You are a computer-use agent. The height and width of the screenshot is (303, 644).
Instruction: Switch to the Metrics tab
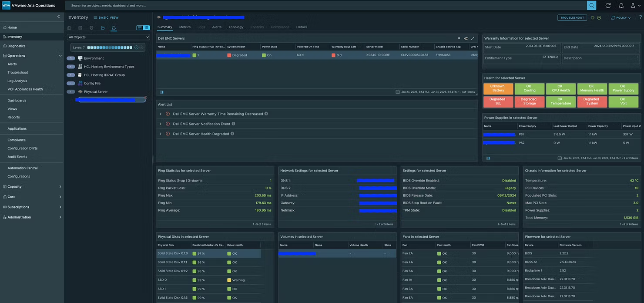pos(185,27)
